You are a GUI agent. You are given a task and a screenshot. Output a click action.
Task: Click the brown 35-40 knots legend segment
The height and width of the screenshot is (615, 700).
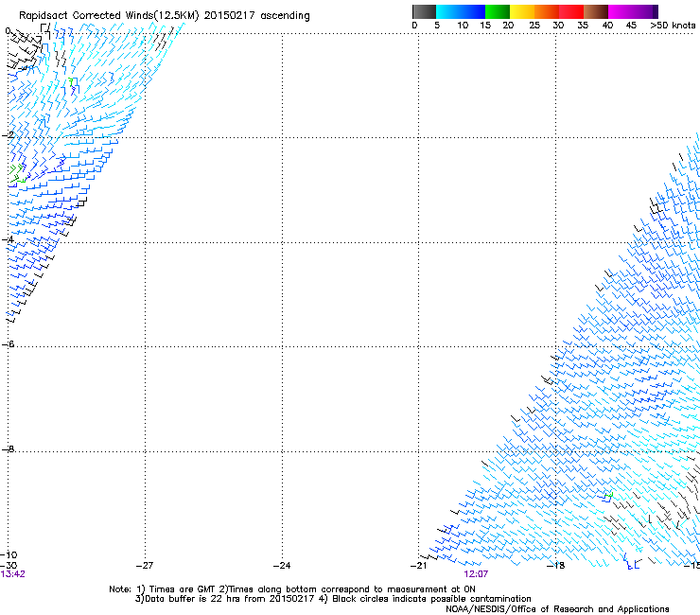tap(596, 11)
